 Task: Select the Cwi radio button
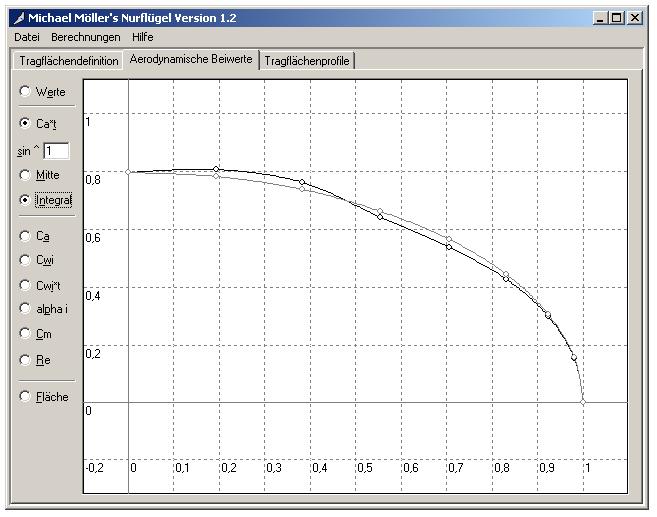tap(25, 261)
